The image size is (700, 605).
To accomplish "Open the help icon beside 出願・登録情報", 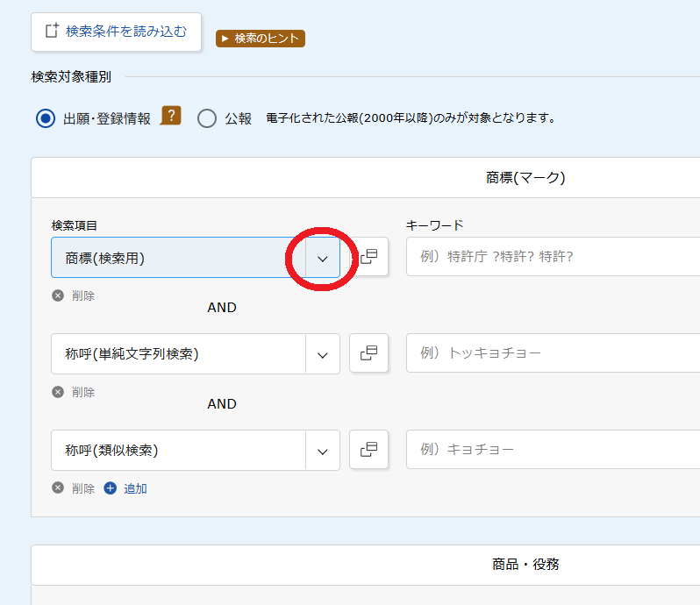I will (x=170, y=116).
